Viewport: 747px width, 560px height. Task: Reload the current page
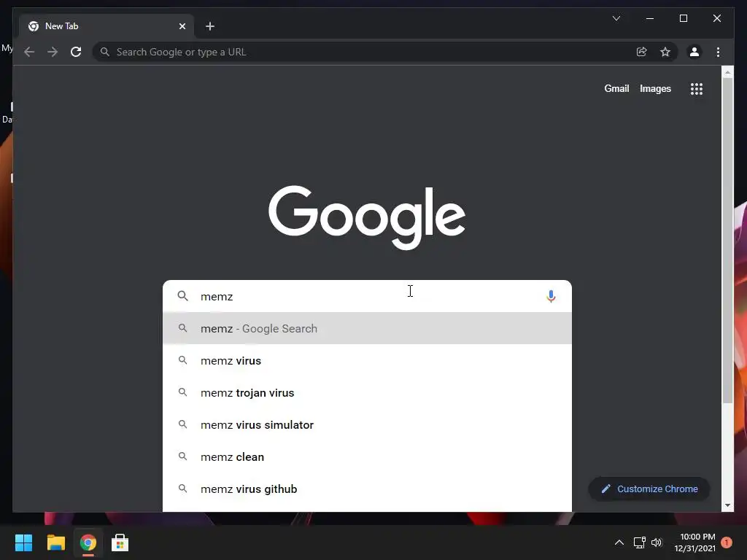76,52
